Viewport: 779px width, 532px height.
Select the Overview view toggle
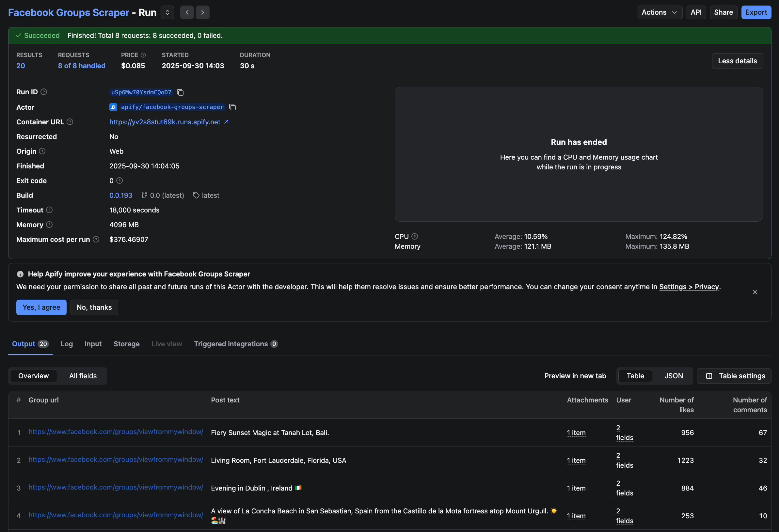click(34, 376)
